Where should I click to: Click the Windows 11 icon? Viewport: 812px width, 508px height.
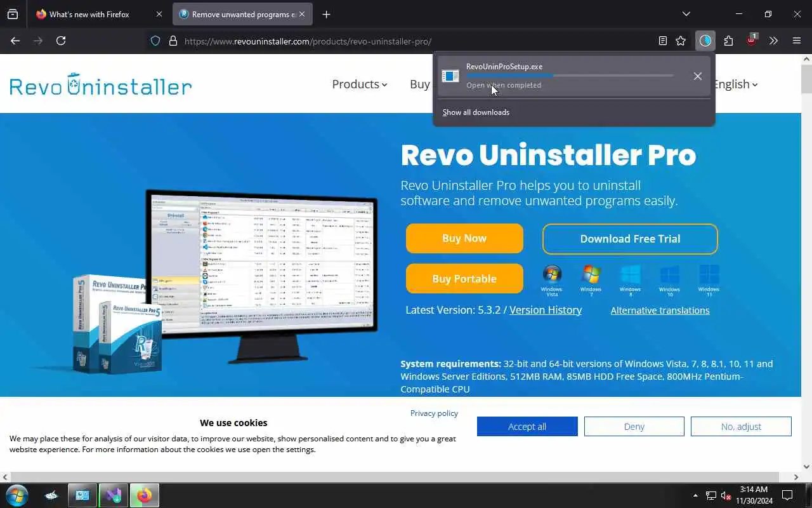709,281
